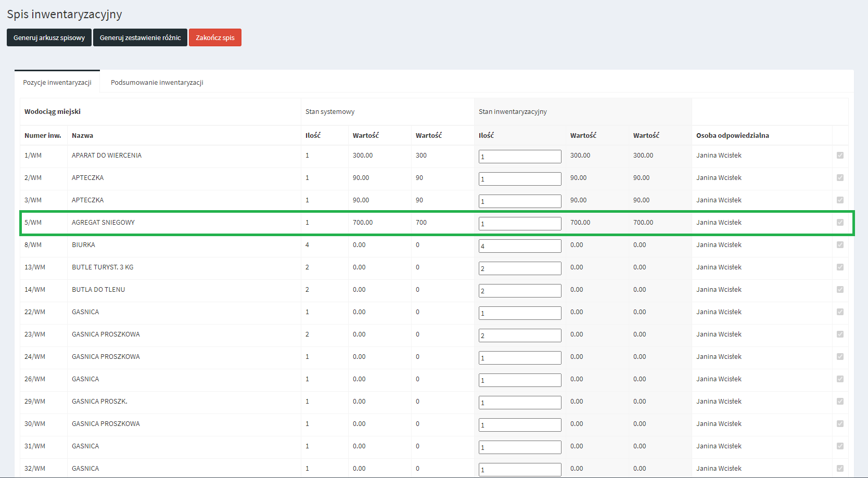Toggle checkbox for AGREGAT SNIEGOWY row

tap(840, 223)
